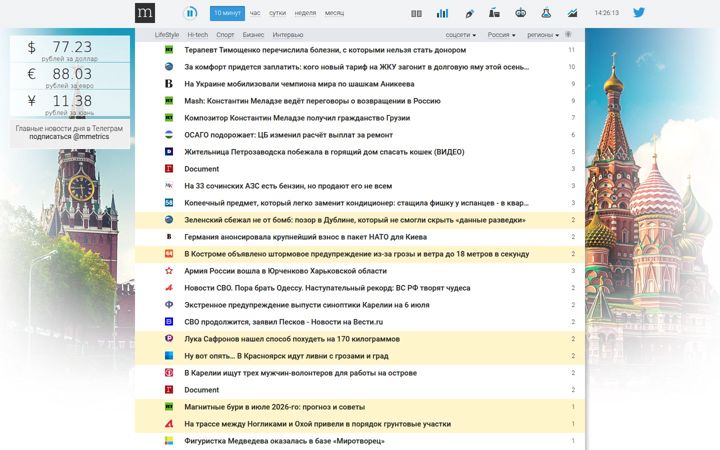Click the small emblem icon after регионы
This screenshot has height=450, width=720.
coord(568,34)
